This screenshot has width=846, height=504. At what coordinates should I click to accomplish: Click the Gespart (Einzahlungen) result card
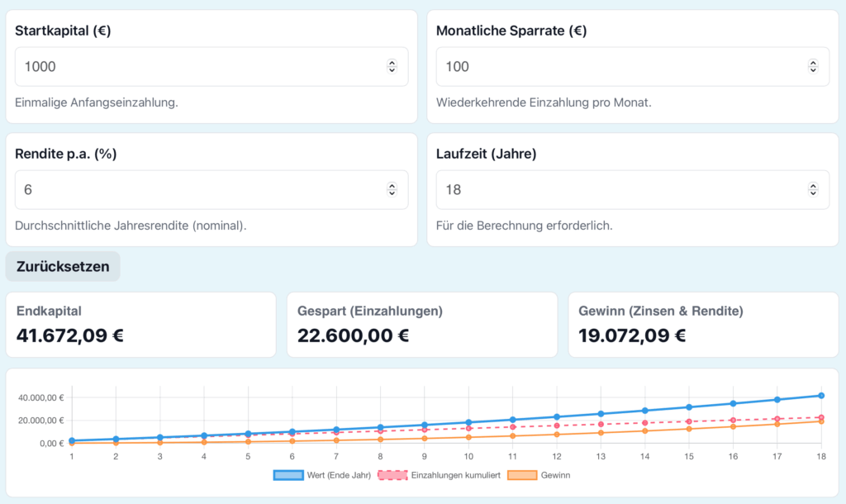[x=421, y=324]
